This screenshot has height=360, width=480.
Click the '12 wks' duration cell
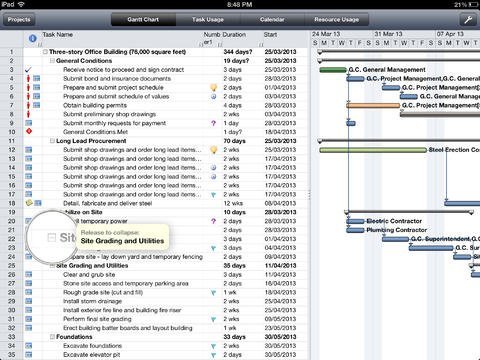coord(233,203)
